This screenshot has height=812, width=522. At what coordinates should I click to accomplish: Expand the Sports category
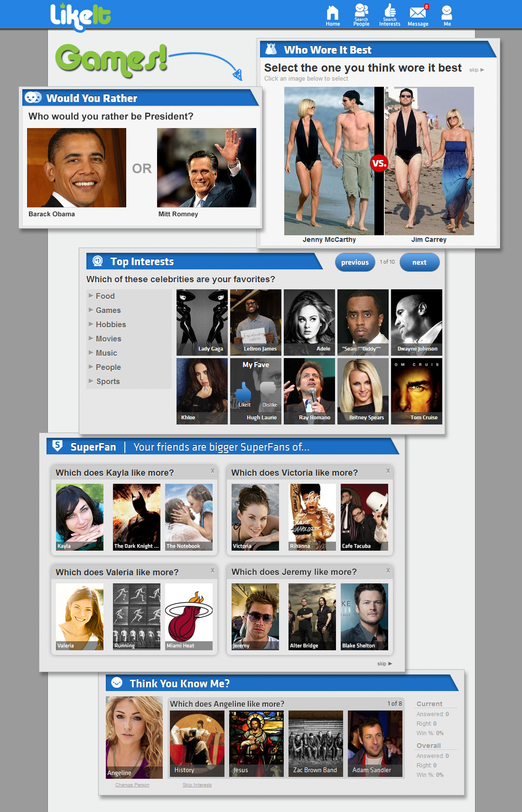click(104, 381)
